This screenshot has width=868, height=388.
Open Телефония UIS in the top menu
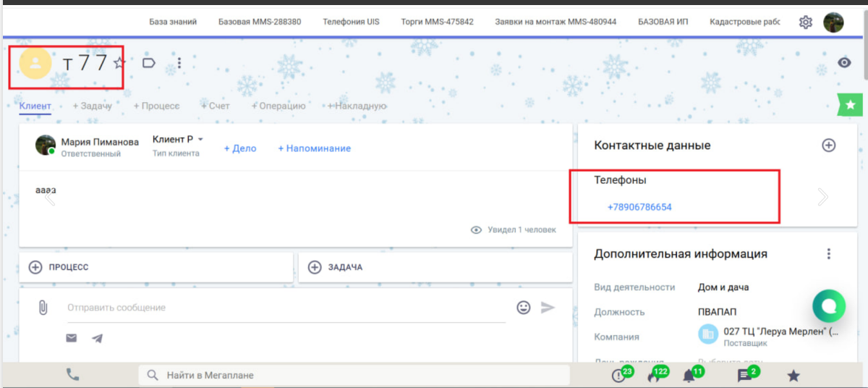[x=351, y=22]
